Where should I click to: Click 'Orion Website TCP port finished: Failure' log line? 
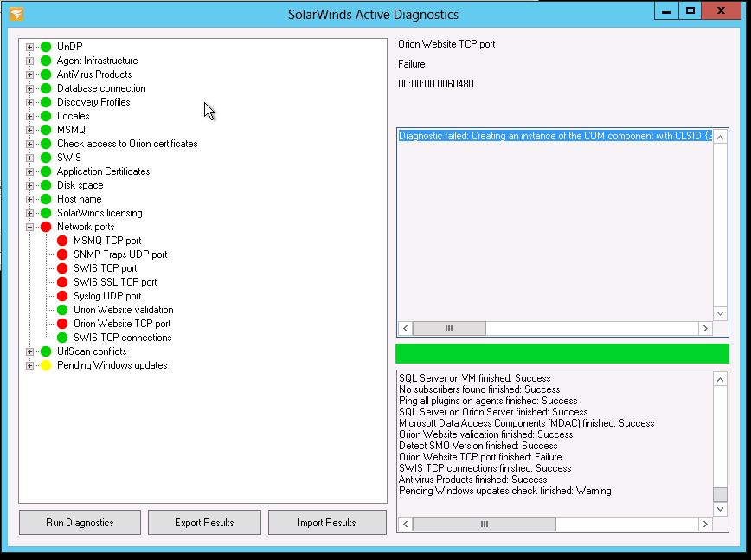click(x=480, y=457)
